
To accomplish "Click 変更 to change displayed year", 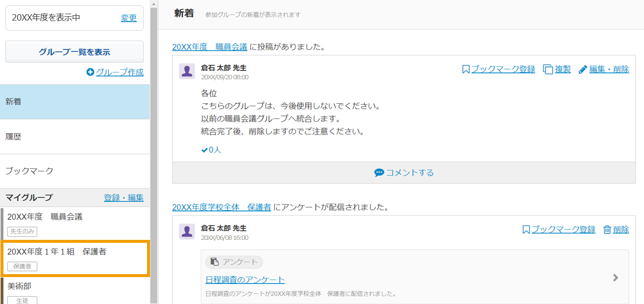I will (x=129, y=18).
